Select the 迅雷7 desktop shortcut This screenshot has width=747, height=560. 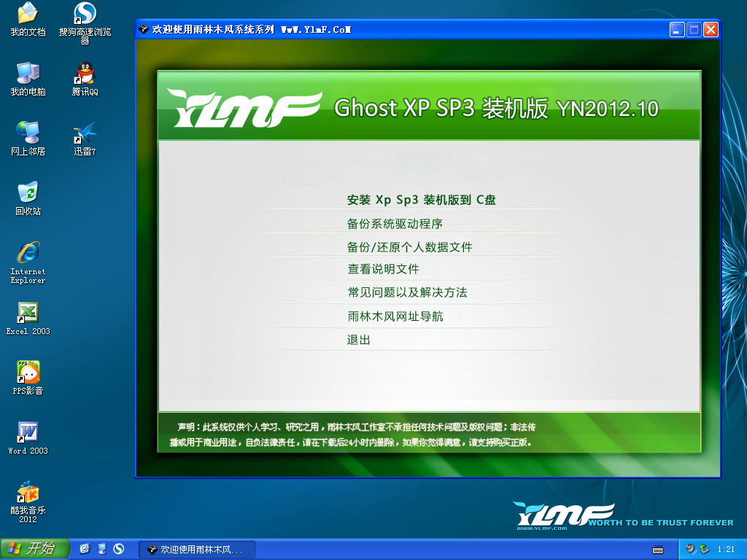[x=85, y=139]
